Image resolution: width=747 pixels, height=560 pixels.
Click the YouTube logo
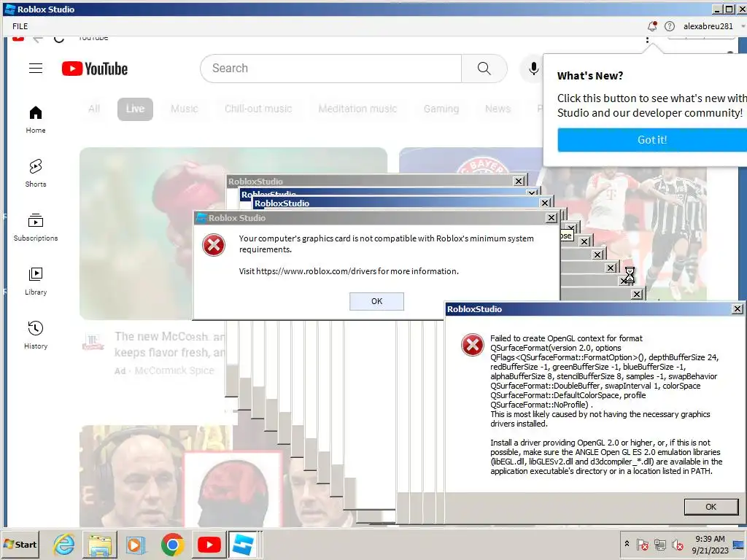coord(95,69)
